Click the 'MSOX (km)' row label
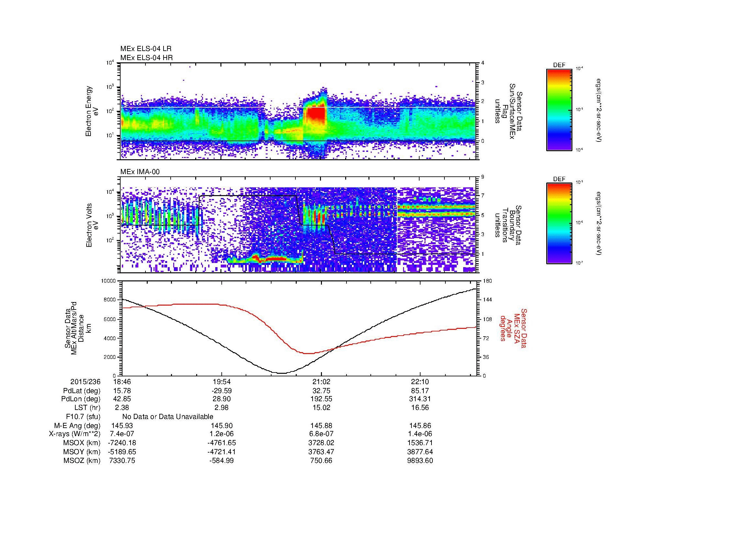 (x=82, y=443)
